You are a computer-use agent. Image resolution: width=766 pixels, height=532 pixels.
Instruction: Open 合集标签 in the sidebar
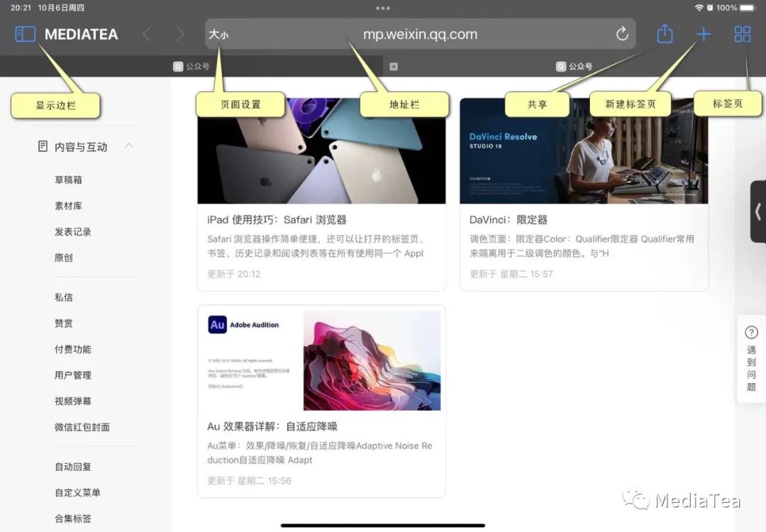73,519
